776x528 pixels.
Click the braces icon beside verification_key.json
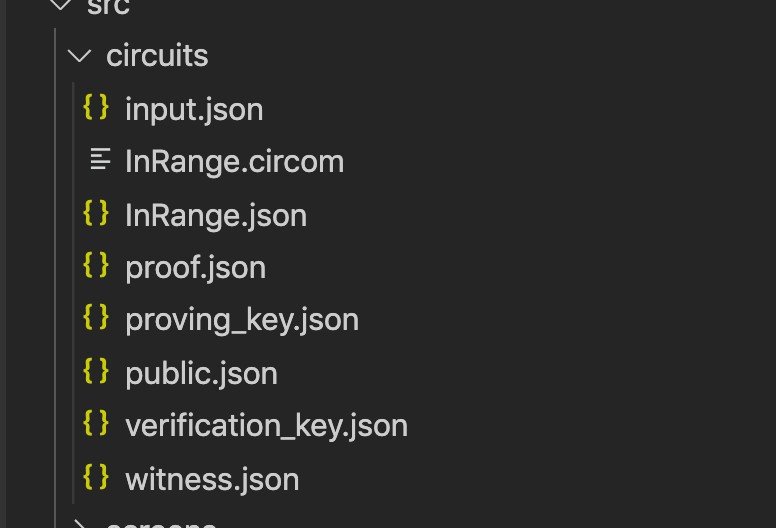[x=96, y=424]
